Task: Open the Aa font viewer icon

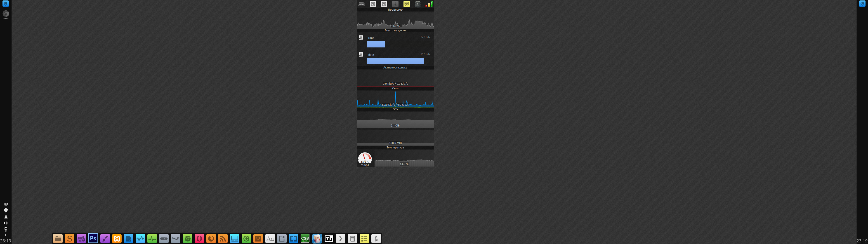Action: pyautogui.click(x=270, y=239)
